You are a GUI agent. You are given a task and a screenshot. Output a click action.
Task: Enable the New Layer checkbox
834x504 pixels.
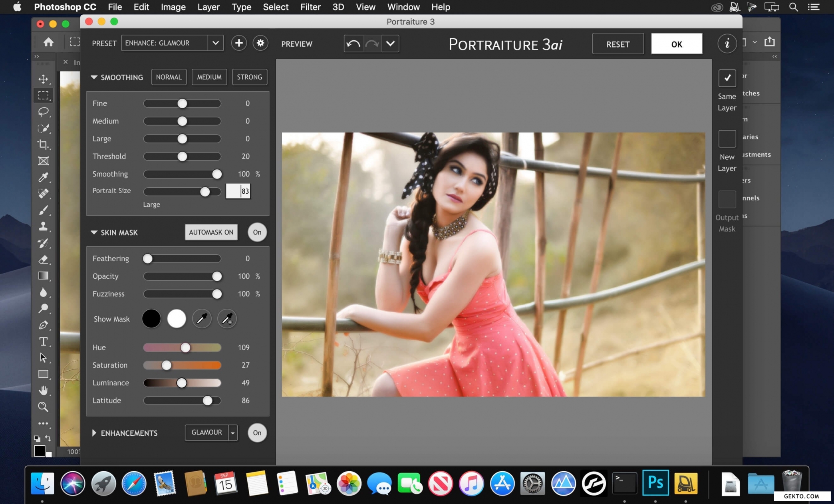[727, 139]
